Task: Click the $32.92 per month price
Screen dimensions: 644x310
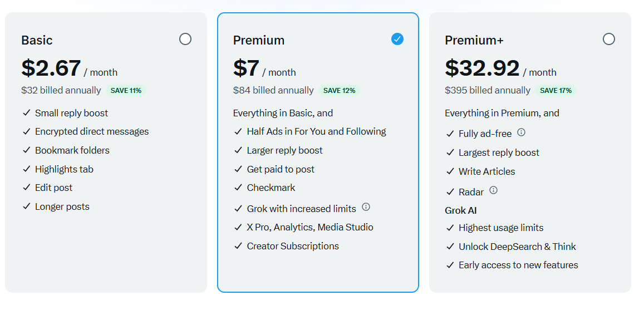Action: [482, 68]
